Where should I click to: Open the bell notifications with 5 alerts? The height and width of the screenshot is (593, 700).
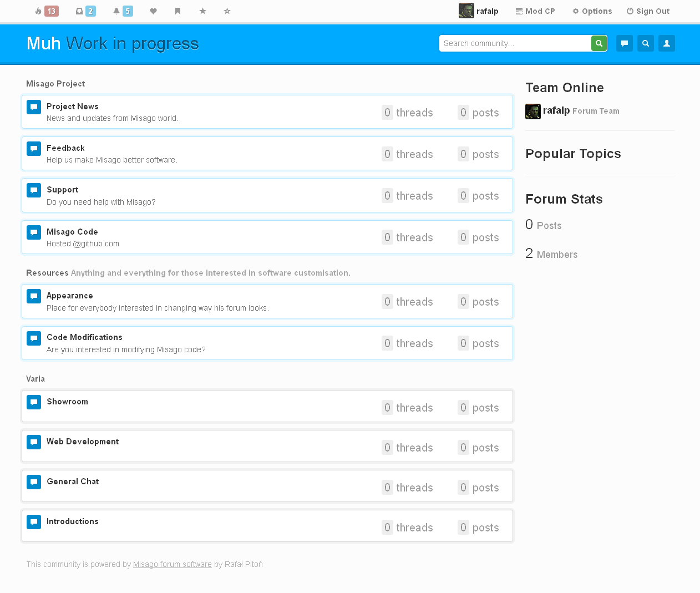[x=123, y=11]
